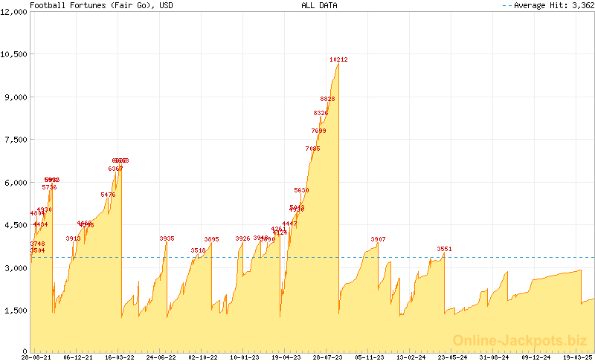Click the ALL DATA heading

coord(319,5)
